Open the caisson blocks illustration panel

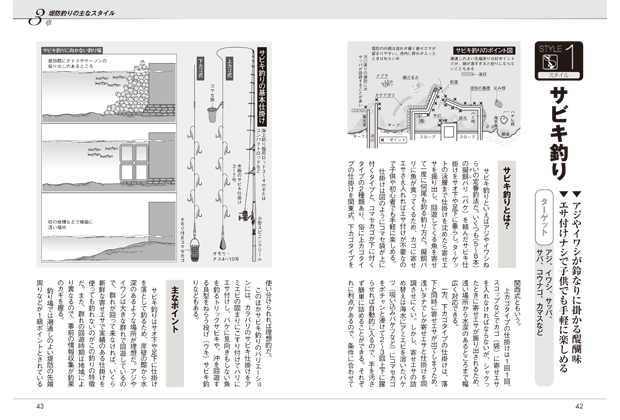tap(109, 158)
